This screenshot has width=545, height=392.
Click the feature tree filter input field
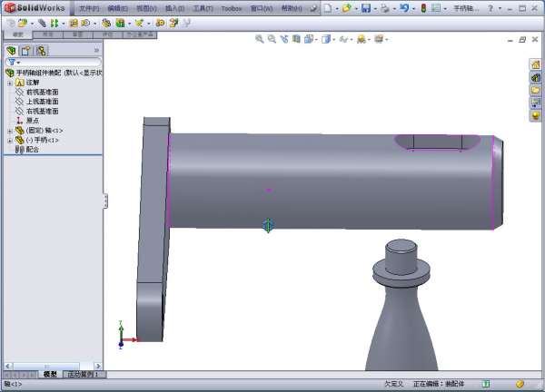[54, 62]
